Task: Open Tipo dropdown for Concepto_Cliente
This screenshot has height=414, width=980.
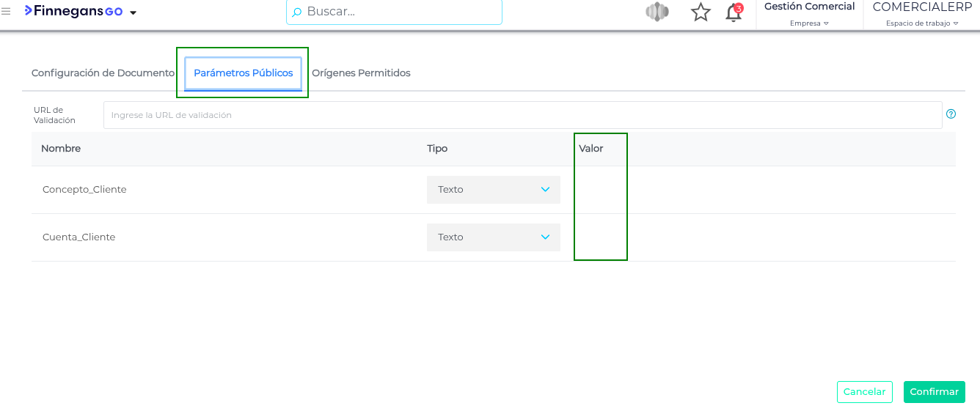Action: click(493, 190)
